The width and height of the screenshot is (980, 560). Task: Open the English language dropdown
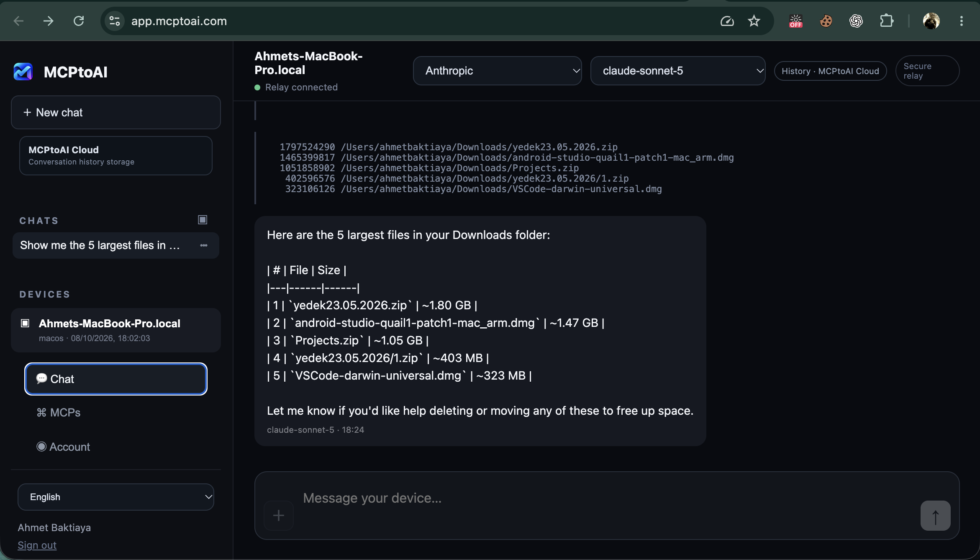tap(116, 497)
